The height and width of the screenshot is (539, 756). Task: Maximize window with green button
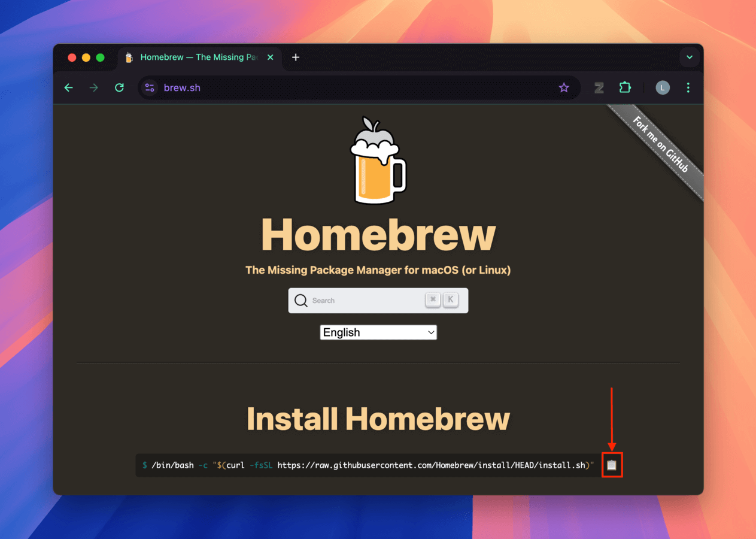[x=101, y=57]
